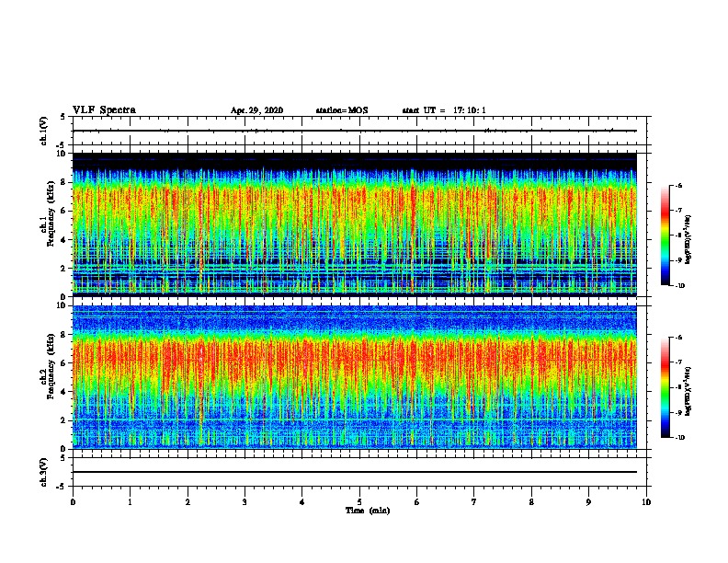728x563 pixels.
Task: Click time axis tick label "9"
Action: pos(588,502)
